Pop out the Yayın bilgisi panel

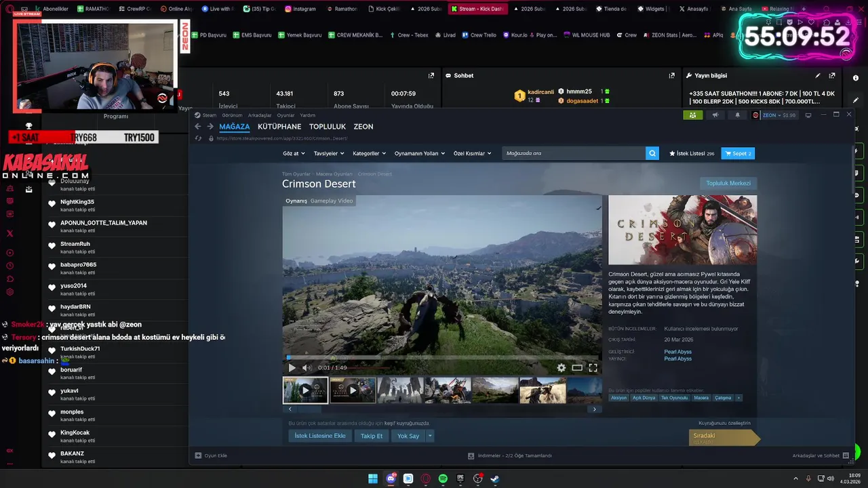(x=832, y=76)
